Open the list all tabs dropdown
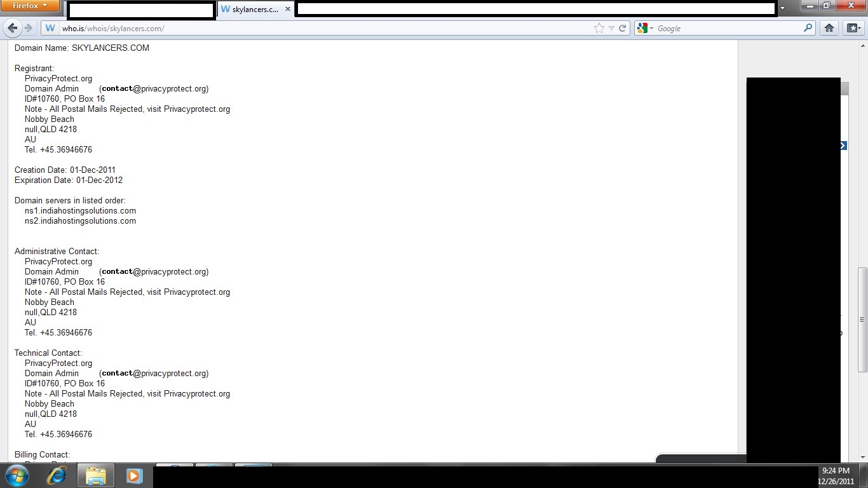Viewport: 868px width, 488px height. 783,8
